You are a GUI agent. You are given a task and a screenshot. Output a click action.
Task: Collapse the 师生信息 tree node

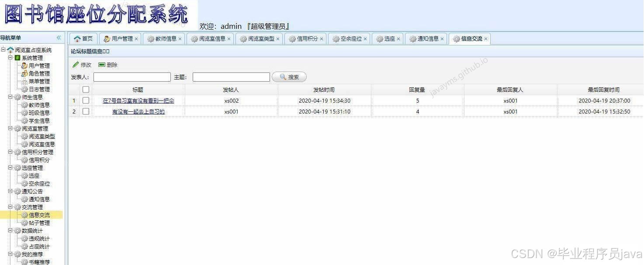[x=10, y=97]
